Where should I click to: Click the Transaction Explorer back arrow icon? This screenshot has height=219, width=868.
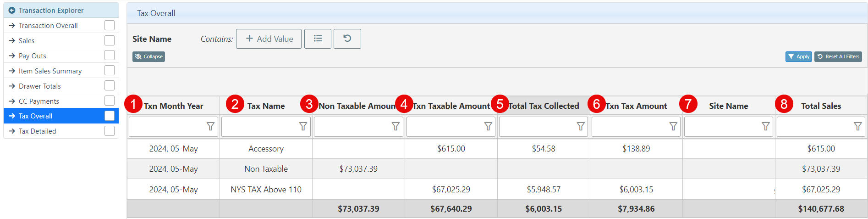coord(12,10)
